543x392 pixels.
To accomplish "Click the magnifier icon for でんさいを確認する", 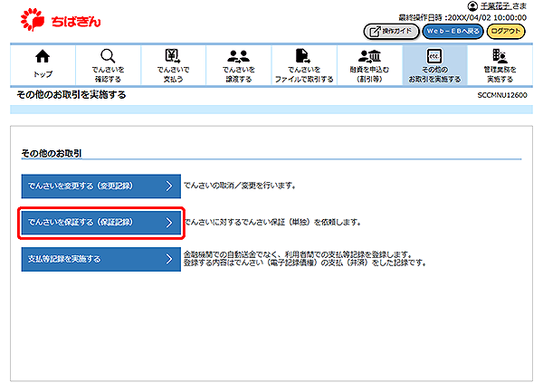I will [108, 56].
